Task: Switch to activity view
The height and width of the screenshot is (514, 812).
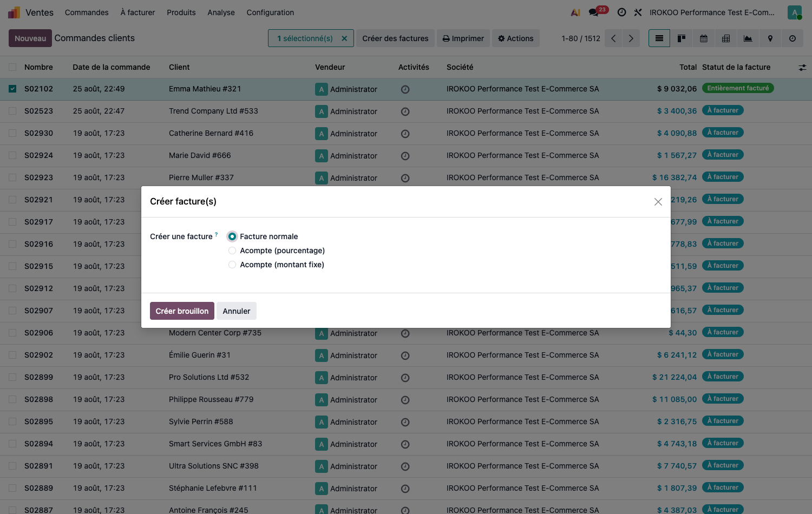Action: coord(793,38)
